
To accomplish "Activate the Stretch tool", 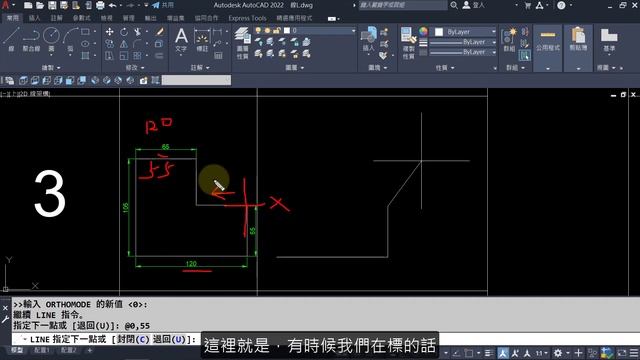I will click(x=109, y=56).
